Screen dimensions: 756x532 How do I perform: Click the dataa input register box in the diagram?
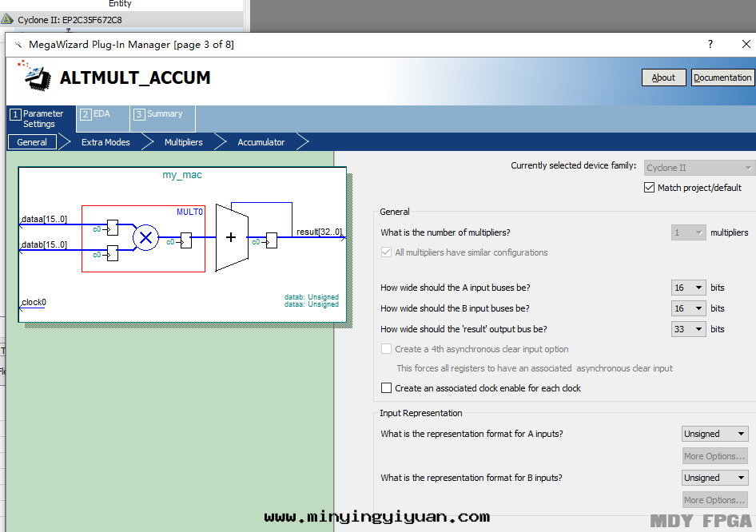click(x=113, y=228)
